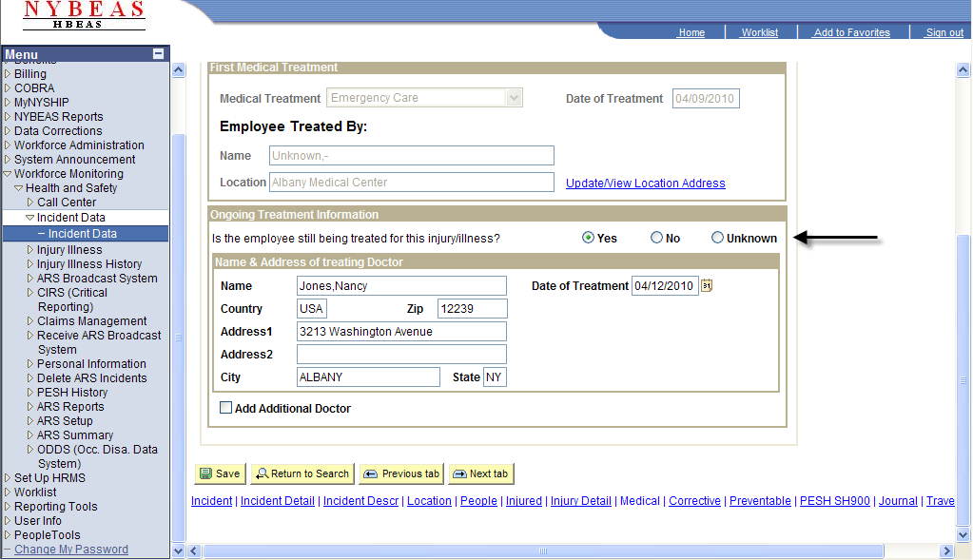This screenshot has height=560, width=973.
Task: Go to the Journal tab link
Action: [x=898, y=501]
